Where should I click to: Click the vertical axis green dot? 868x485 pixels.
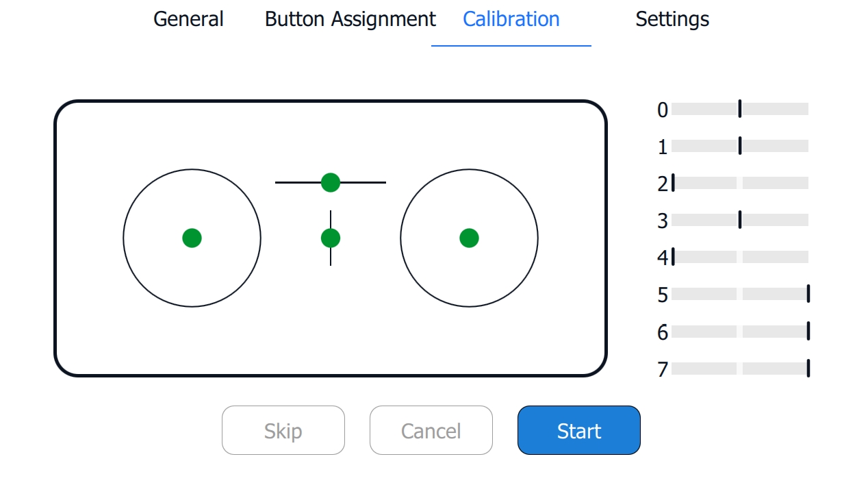click(331, 238)
